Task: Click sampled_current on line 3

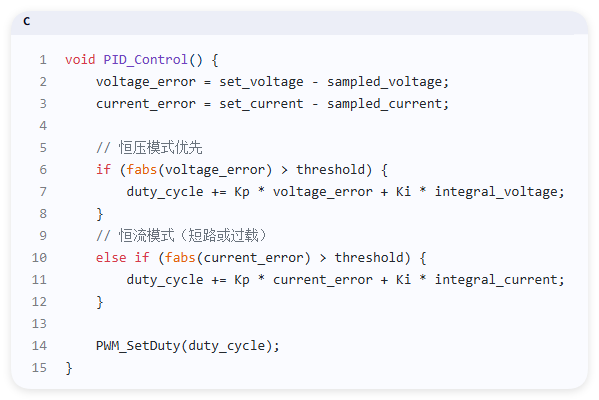Action: [x=384, y=104]
